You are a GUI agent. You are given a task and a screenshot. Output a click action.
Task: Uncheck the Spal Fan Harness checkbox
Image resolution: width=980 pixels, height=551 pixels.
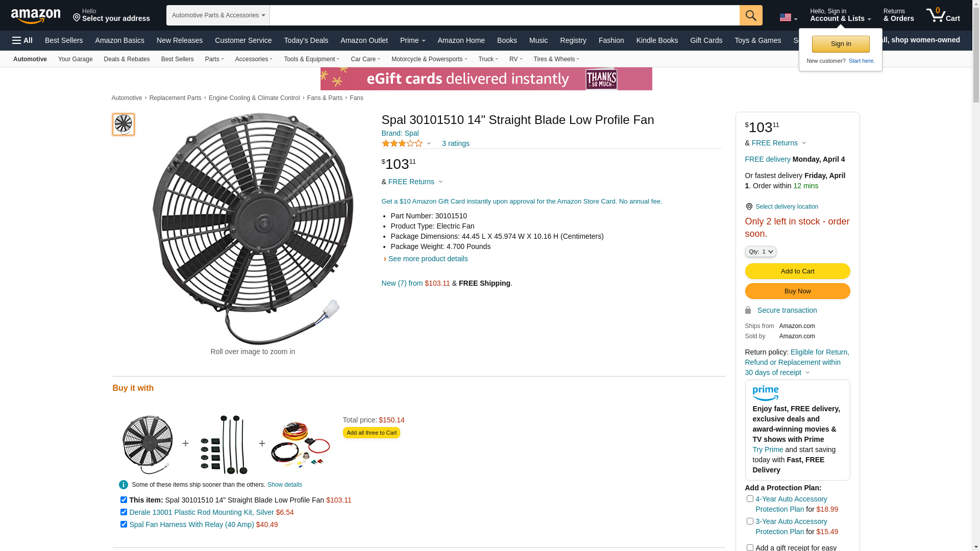(x=124, y=524)
